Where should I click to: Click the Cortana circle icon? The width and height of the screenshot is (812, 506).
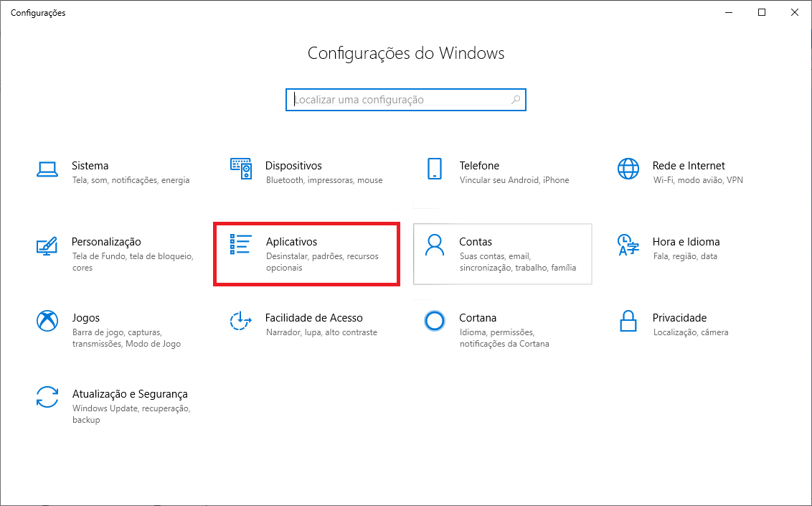pos(435,321)
